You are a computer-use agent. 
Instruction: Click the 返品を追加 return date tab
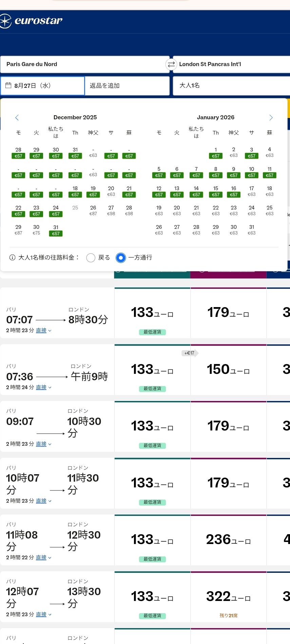click(127, 86)
